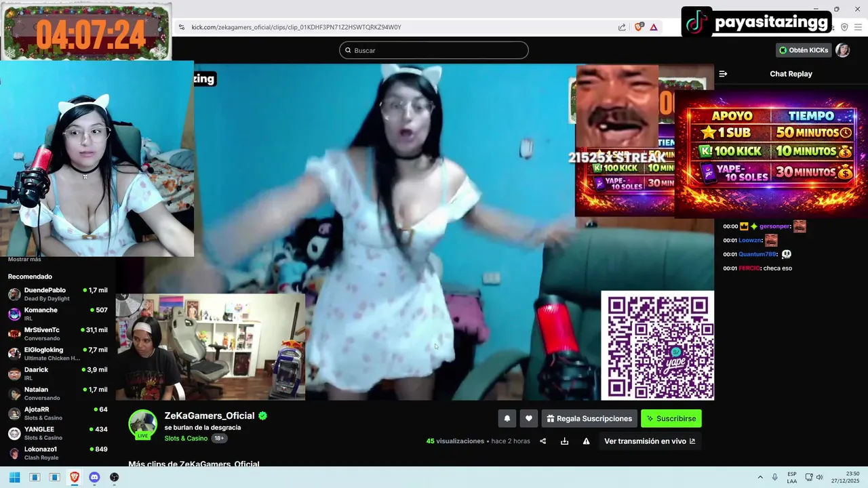Open Daarick recommended channel

(58, 373)
